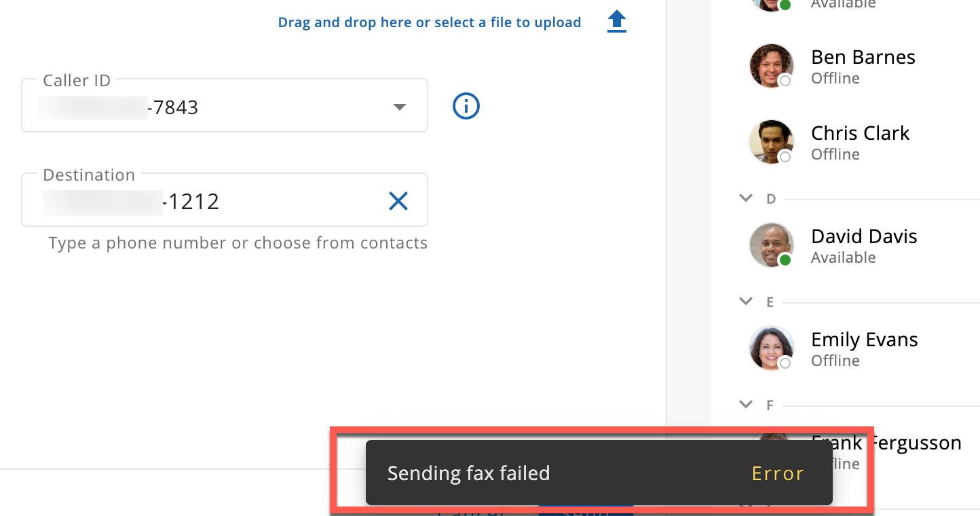Click the Sending fax failed message
980x516 pixels.
(x=468, y=473)
